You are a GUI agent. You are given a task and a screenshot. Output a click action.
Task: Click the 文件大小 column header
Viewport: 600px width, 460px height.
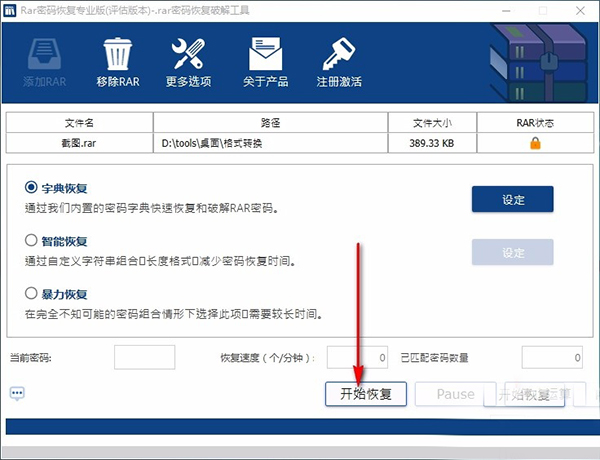432,122
